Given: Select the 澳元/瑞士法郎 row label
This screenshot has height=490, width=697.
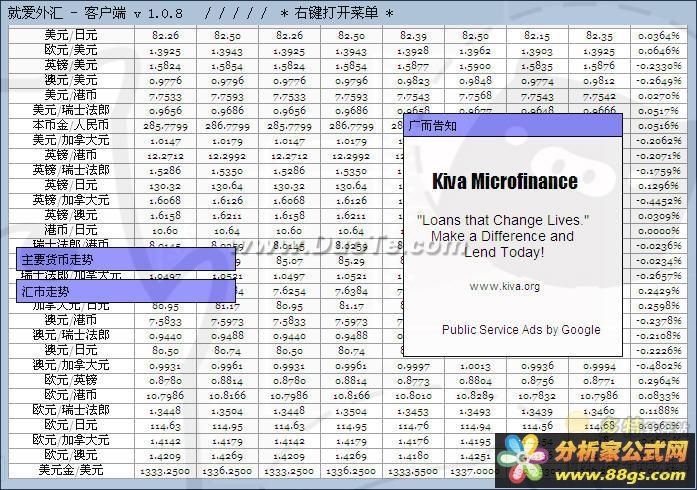Looking at the screenshot, I should pos(71,335).
